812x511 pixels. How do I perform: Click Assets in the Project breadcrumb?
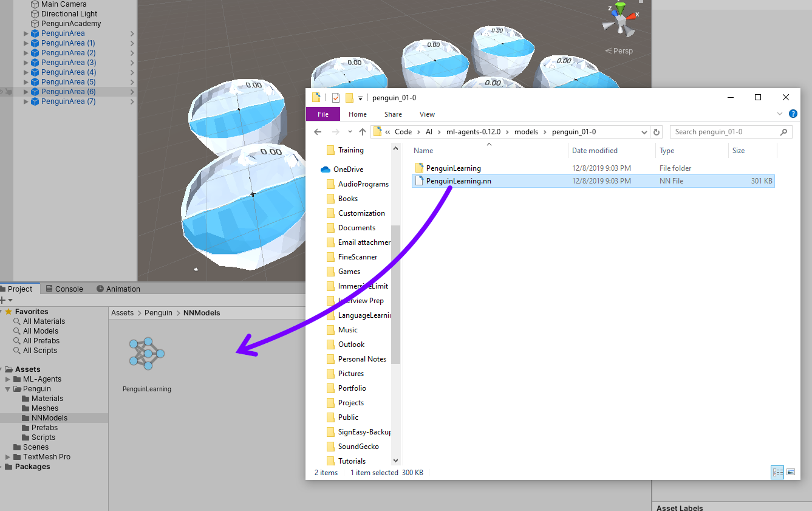122,313
